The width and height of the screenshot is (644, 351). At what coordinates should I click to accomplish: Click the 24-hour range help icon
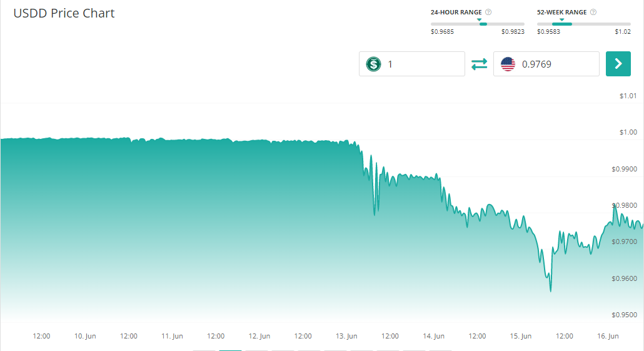click(x=488, y=12)
